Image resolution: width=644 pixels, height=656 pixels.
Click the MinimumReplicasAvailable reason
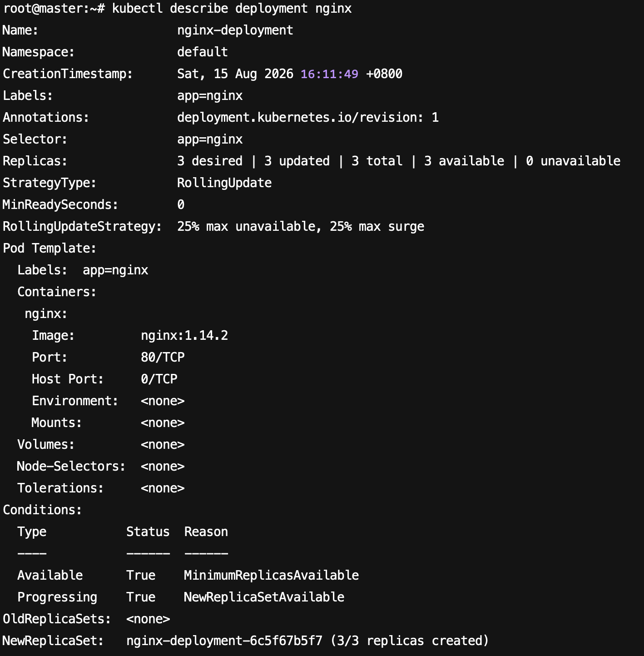click(272, 576)
